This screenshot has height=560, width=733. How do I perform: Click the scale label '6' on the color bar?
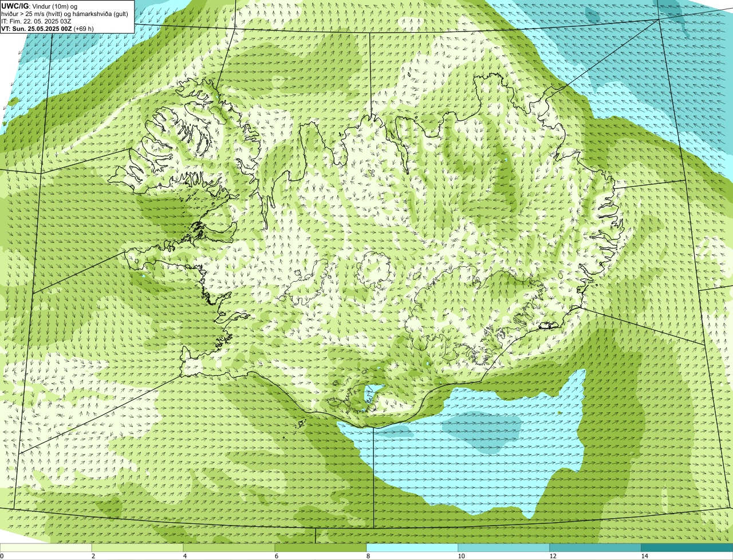tap(276, 556)
